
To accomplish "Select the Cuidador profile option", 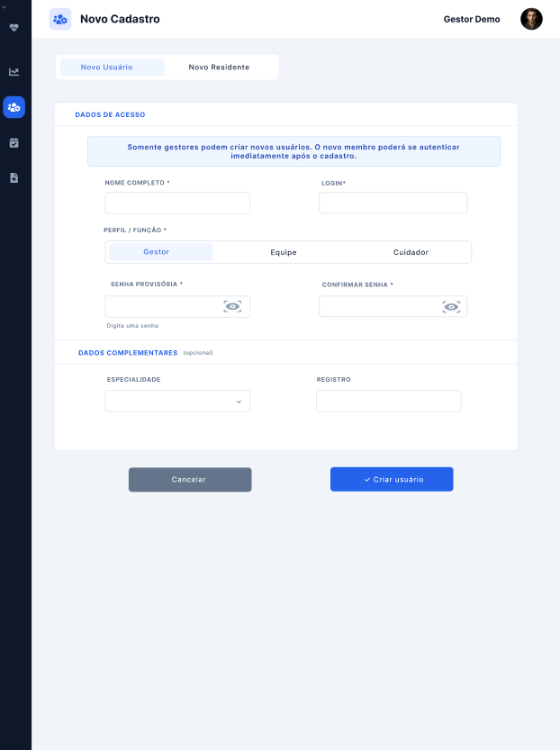I will [411, 252].
